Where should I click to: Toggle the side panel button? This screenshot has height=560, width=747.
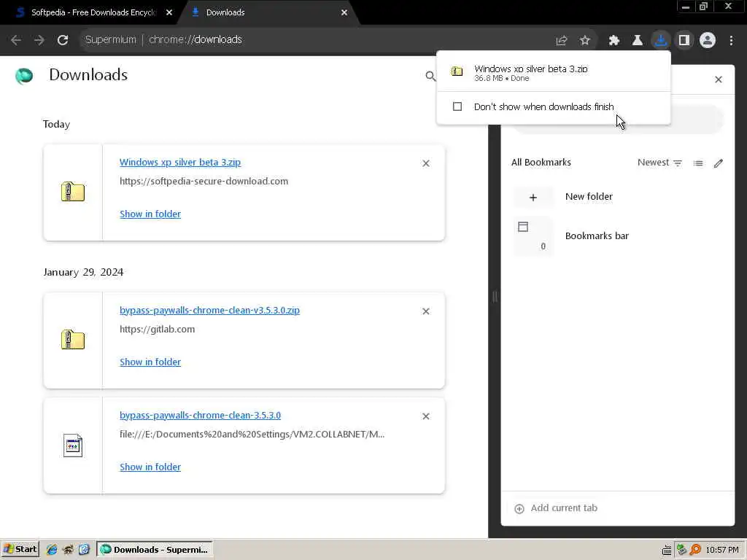click(684, 41)
